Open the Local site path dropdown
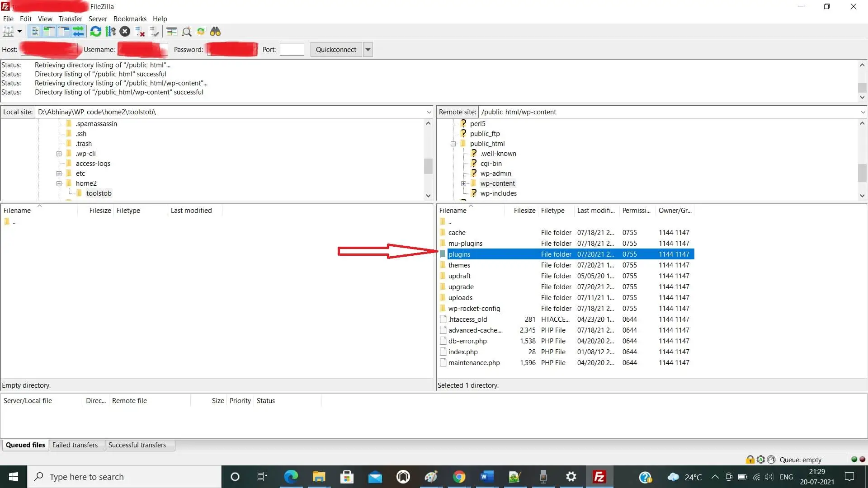Viewport: 868px width, 488px height. pos(429,112)
